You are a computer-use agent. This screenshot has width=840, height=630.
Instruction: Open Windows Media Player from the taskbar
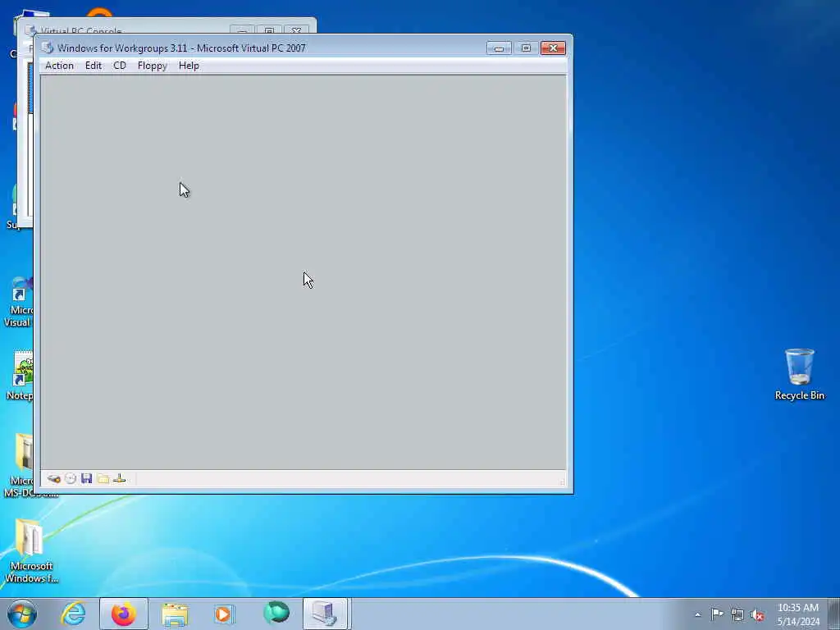pyautogui.click(x=224, y=614)
